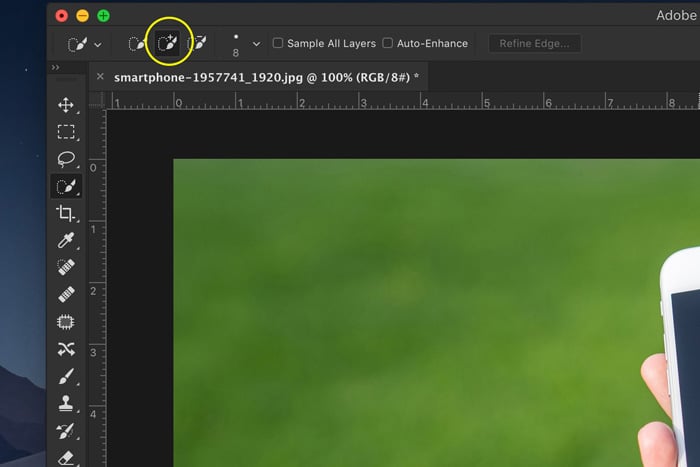Viewport: 700px width, 467px height.
Task: Choose New Selection mode in options bar
Action: tap(137, 43)
